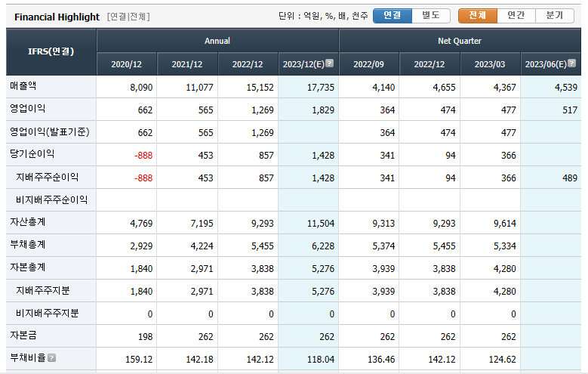Click the 8,090 sales value
588x374 pixels.
141,88
